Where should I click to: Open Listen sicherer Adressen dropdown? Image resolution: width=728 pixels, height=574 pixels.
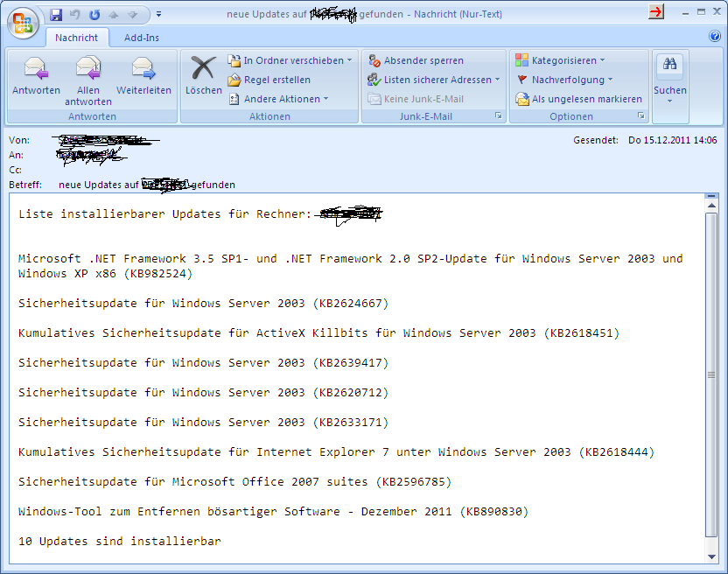tap(434, 80)
